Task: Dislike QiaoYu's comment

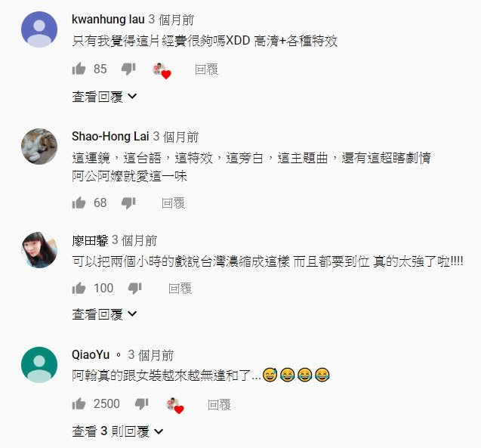Action: click(x=141, y=404)
